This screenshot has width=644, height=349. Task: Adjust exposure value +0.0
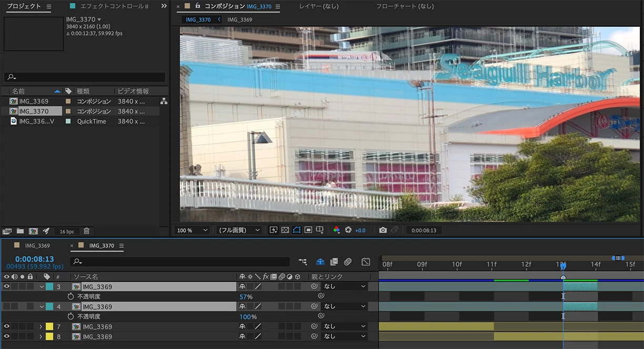[360, 231]
